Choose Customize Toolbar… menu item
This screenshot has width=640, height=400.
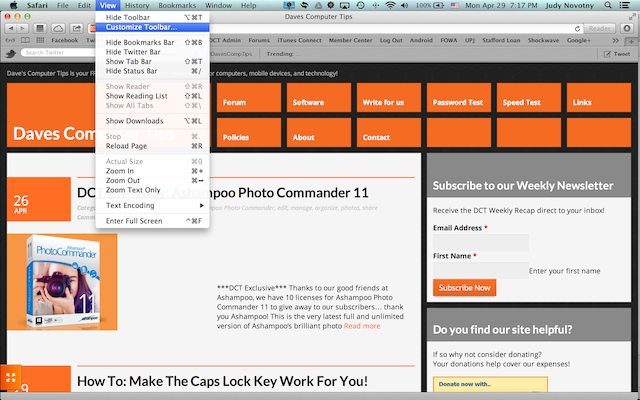153,27
